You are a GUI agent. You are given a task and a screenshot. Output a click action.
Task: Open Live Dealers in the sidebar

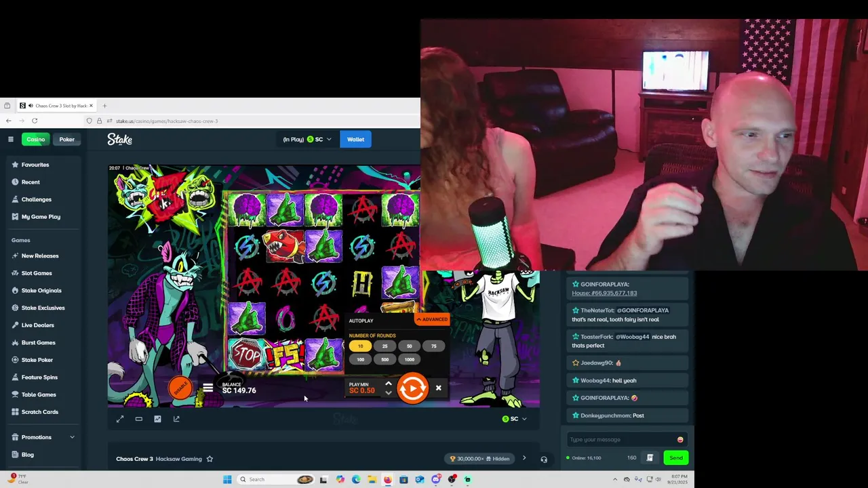coord(37,325)
